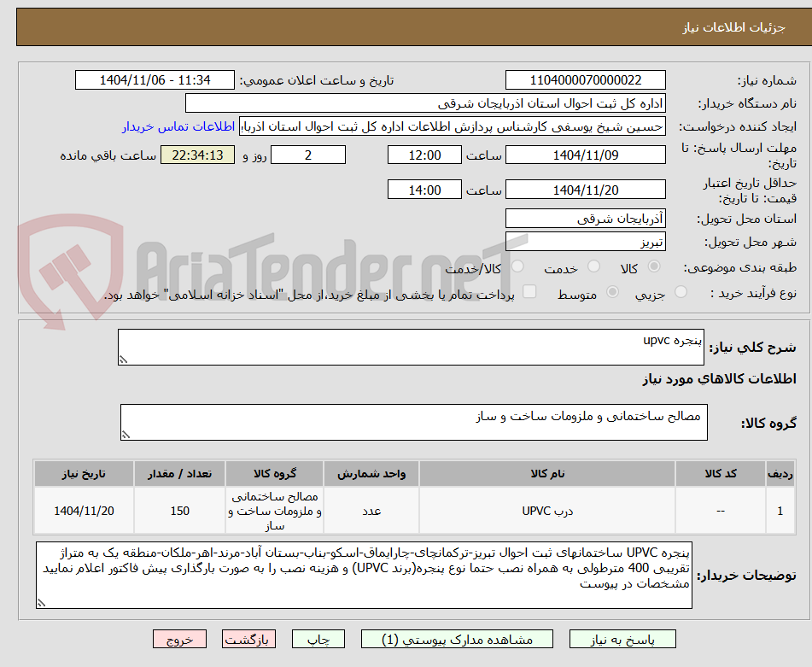Screen dimensions: 812x667
Task: Click the countdown 22:34:13 field
Action: tap(197, 155)
